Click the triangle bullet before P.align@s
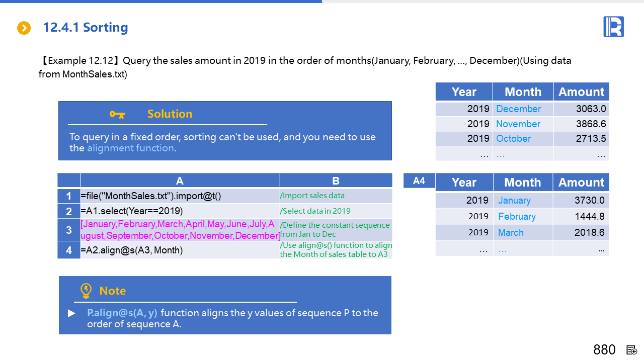644x362 pixels. click(71, 313)
